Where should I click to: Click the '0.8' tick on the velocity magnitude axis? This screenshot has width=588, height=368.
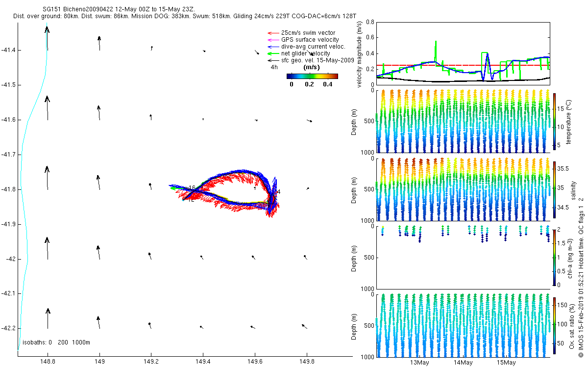[x=369, y=22]
